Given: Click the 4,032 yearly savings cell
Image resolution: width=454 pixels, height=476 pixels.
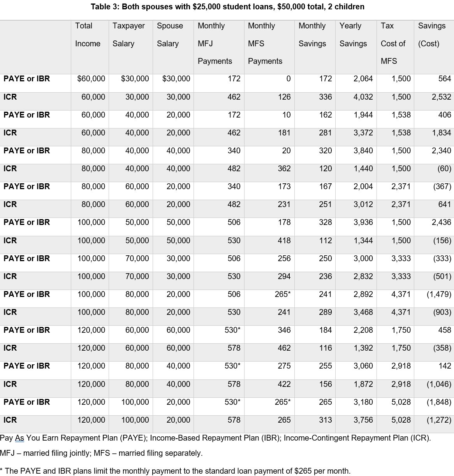Looking at the screenshot, I should click(x=363, y=97).
